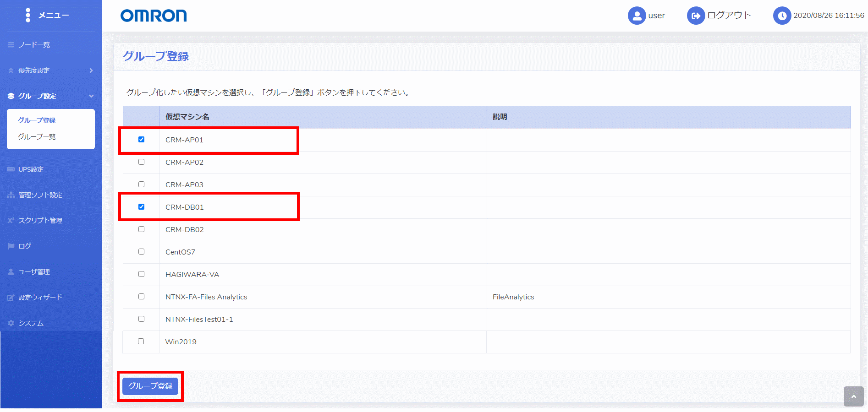This screenshot has height=412, width=868.
Task: Open ノード一覧 in the sidebar
Action: pyautogui.click(x=34, y=45)
